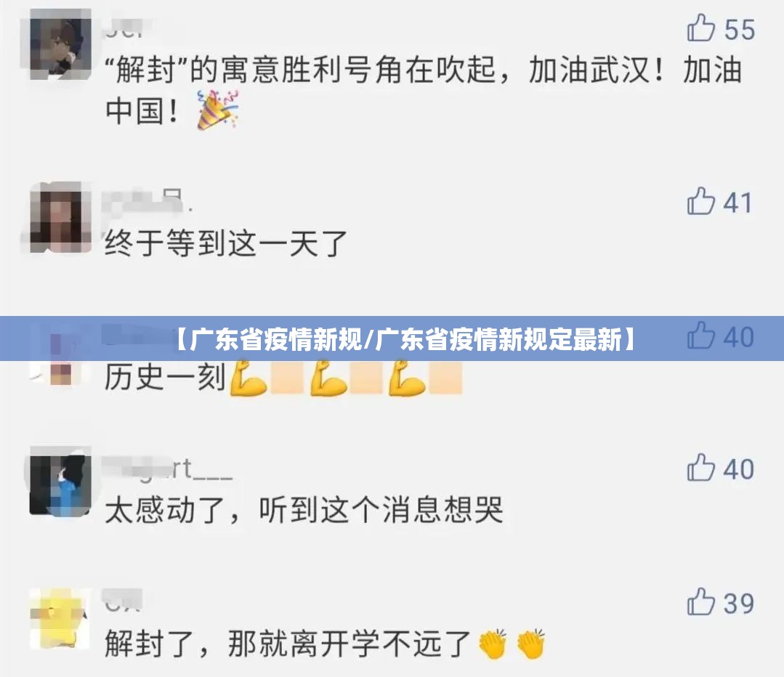This screenshot has width=784, height=677.
Task: Tap thumbs-up icon showing 39 likes
Action: (701, 602)
